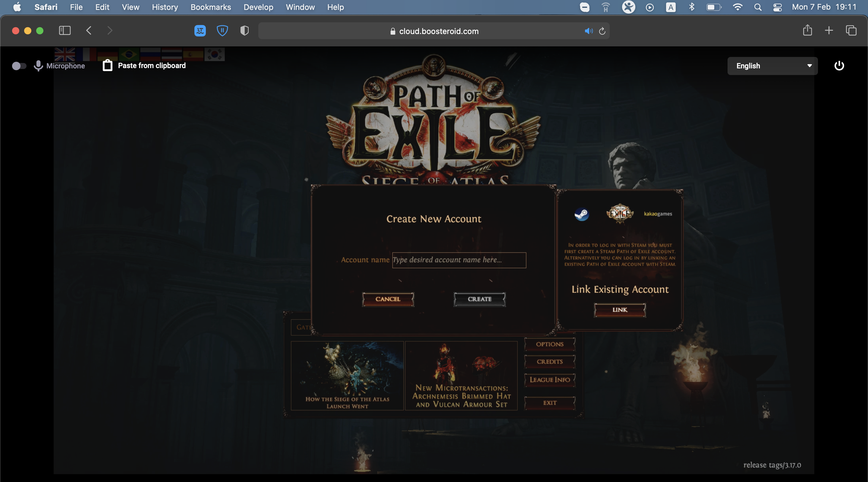The height and width of the screenshot is (482, 868).
Task: Click release tags/3.17.0 version text
Action: (772, 465)
